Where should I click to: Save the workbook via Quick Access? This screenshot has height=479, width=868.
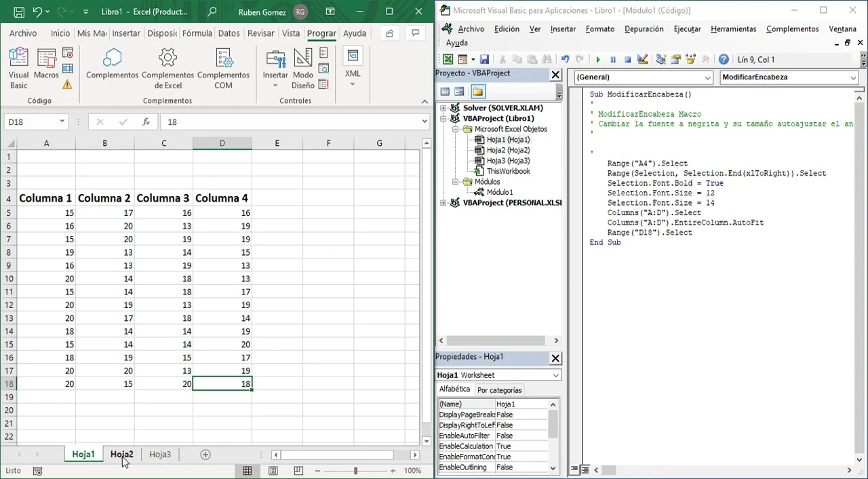pyautogui.click(x=19, y=12)
